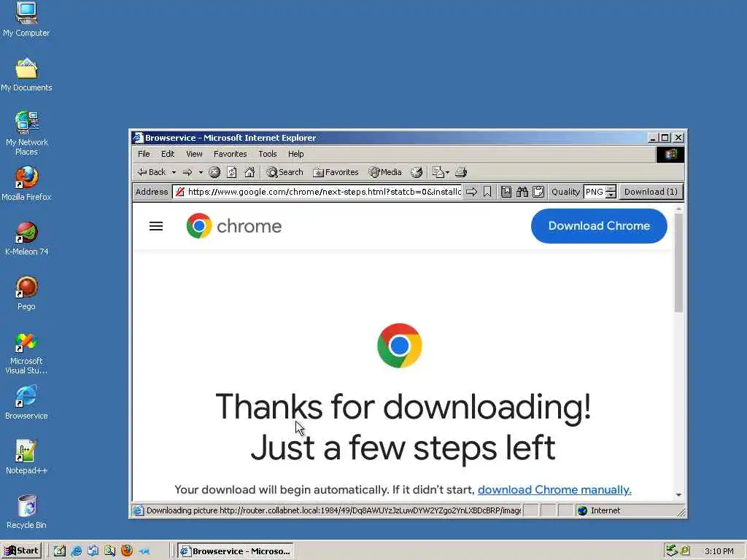The width and height of the screenshot is (747, 560).
Task: Click the Internet Explorer quick launch icon
Action: click(x=76, y=551)
